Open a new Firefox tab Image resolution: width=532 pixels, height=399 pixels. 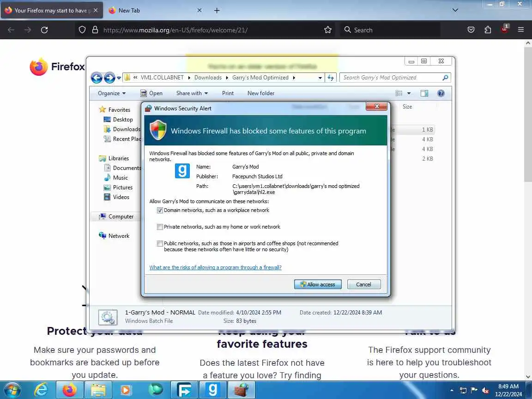click(217, 11)
